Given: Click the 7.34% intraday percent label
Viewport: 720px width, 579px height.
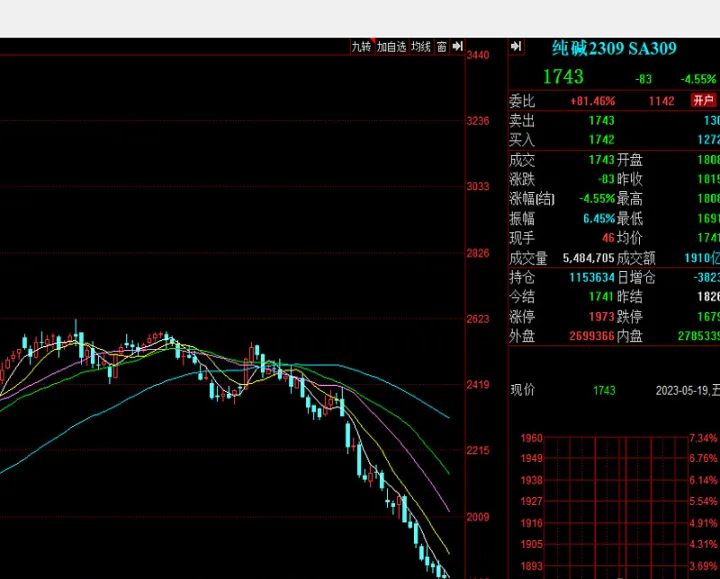Looking at the screenshot, I should tap(703, 438).
